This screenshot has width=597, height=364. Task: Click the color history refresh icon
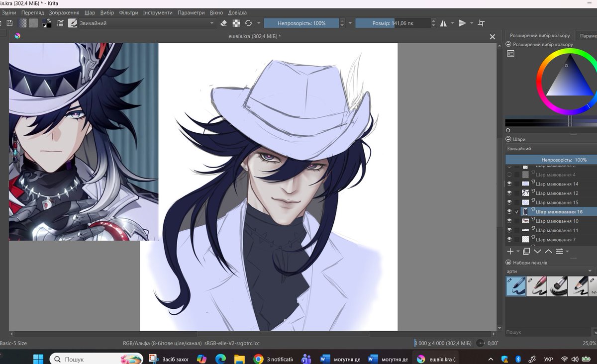click(x=508, y=130)
